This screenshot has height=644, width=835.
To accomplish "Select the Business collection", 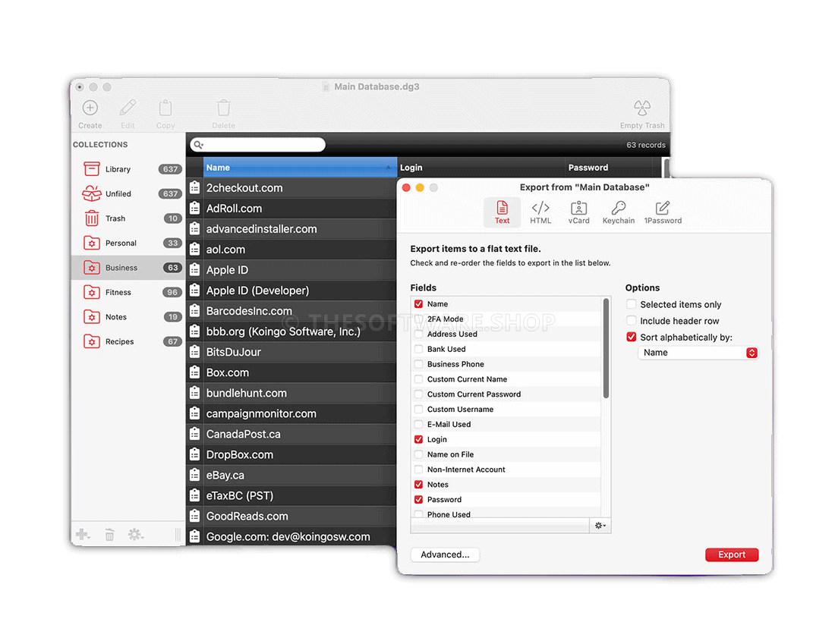I will pos(128,268).
